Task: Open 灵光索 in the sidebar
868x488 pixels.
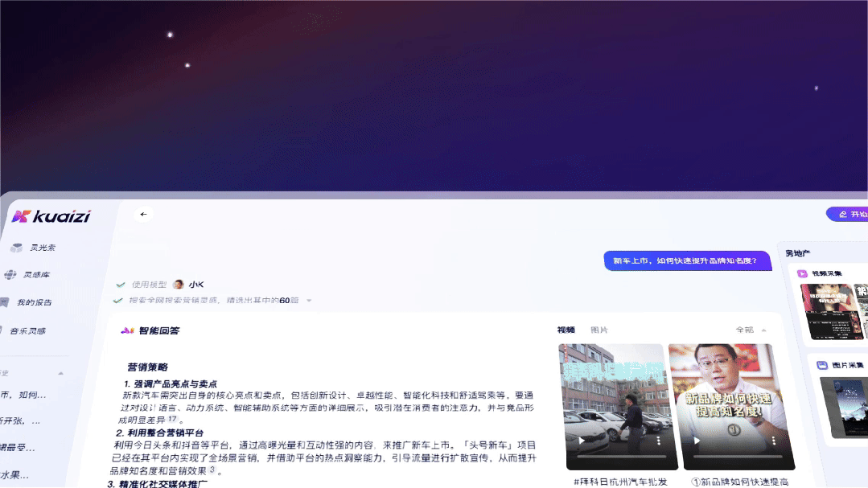Action: (33, 248)
